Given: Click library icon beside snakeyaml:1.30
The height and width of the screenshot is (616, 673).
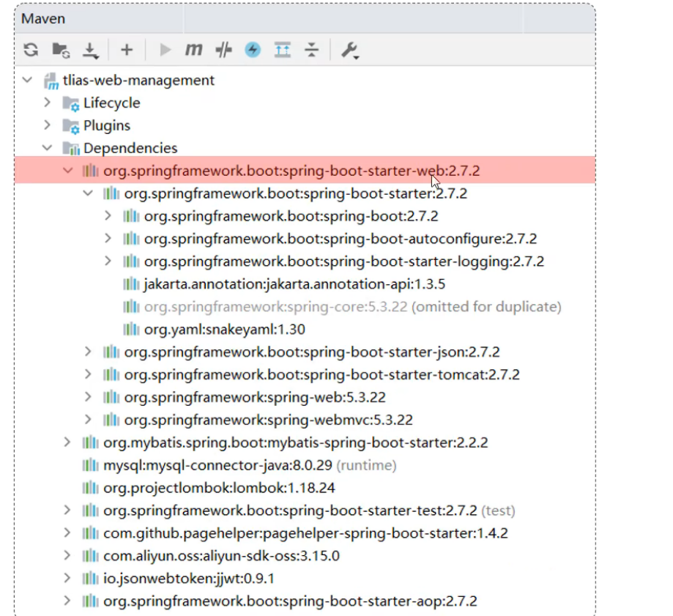Looking at the screenshot, I should click(131, 330).
